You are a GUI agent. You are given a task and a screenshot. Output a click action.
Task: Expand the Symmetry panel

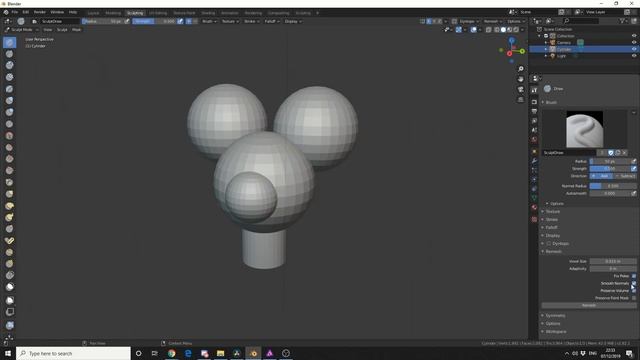click(555, 316)
